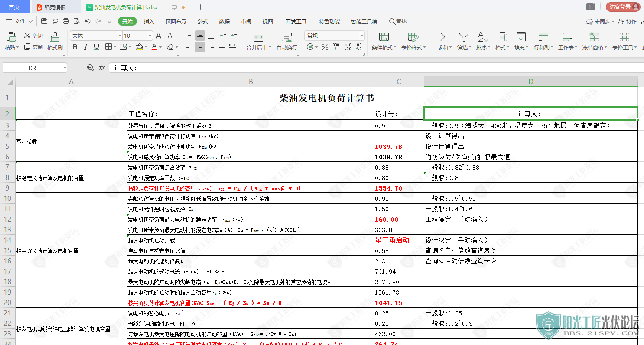Viewport: 644px width, 345px height.
Task: Toggle align right
Action: (211, 47)
